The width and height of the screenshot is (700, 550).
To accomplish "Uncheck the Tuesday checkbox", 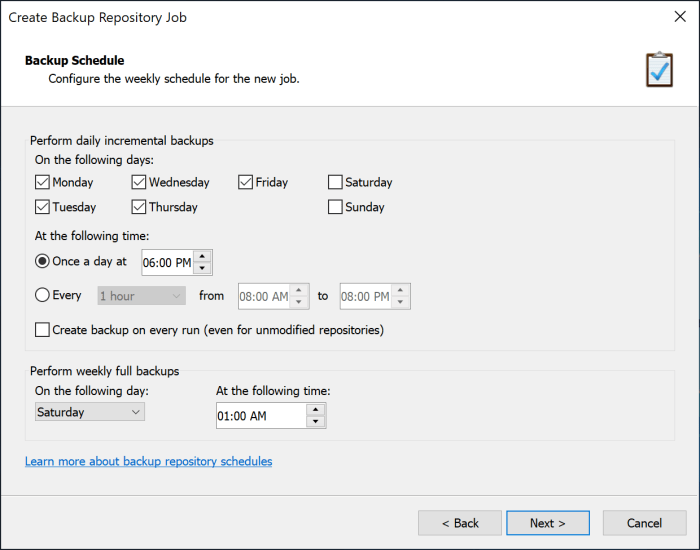I will [42, 207].
